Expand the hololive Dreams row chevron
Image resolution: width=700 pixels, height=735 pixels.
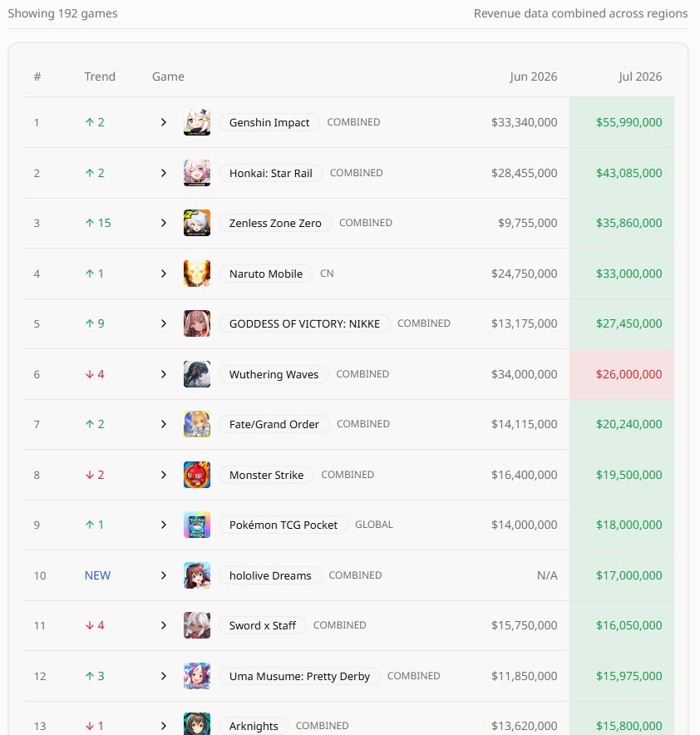tap(164, 575)
